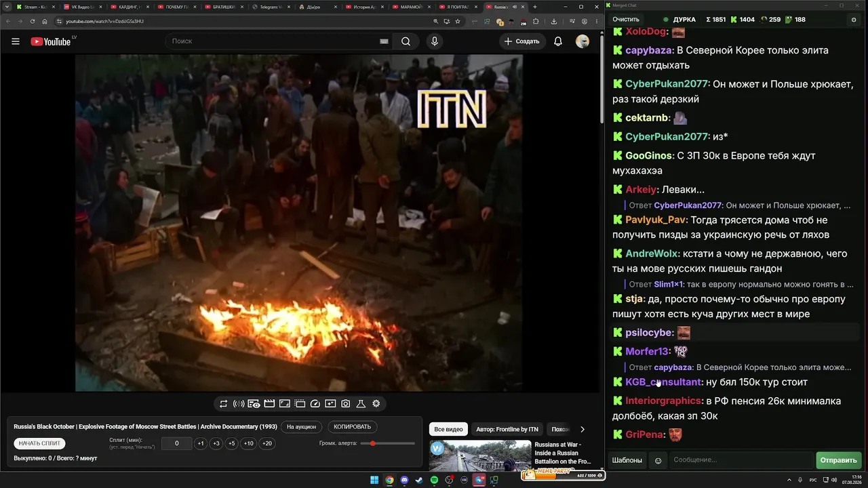The image size is (868, 488).
Task: Click the 'Создать' create button
Action: tap(522, 41)
